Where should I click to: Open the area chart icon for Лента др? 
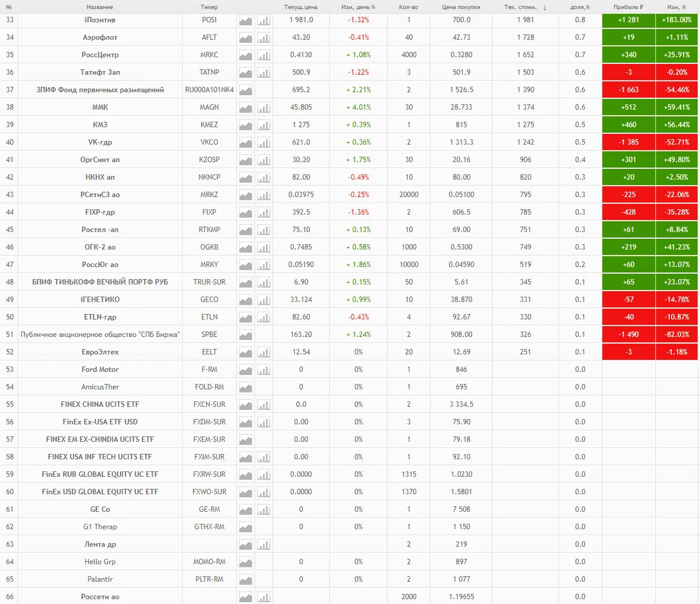click(x=245, y=544)
